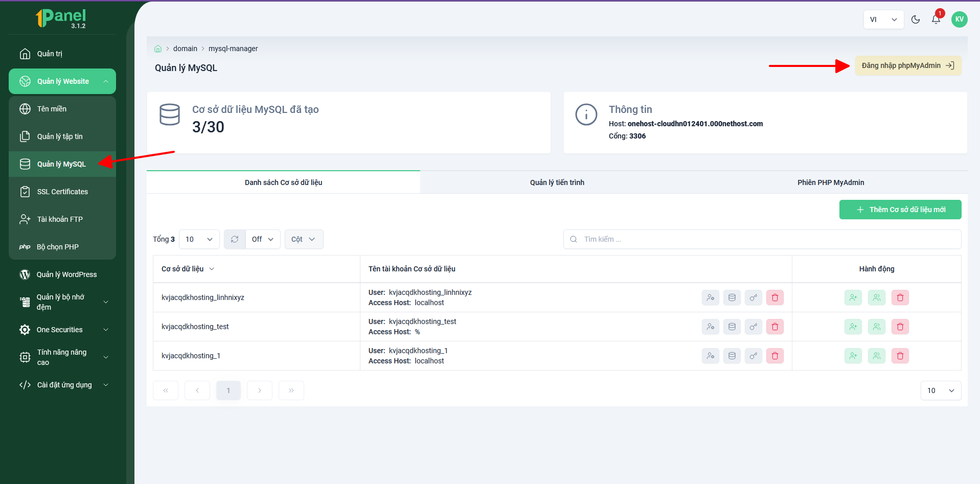Toggle dark mode with the moon icon
Viewport: 980px width, 484px height.
pyautogui.click(x=916, y=19)
